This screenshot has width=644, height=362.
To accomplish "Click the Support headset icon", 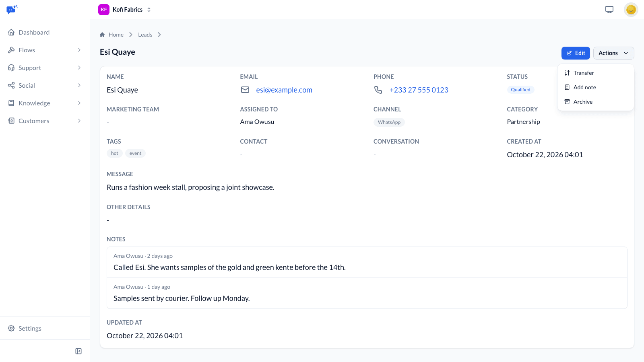I will (x=11, y=68).
